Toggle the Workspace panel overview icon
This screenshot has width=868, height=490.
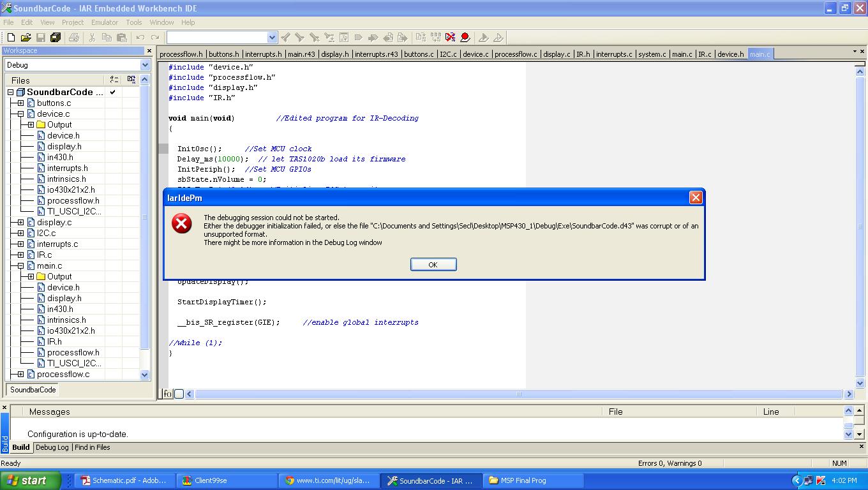click(x=131, y=79)
